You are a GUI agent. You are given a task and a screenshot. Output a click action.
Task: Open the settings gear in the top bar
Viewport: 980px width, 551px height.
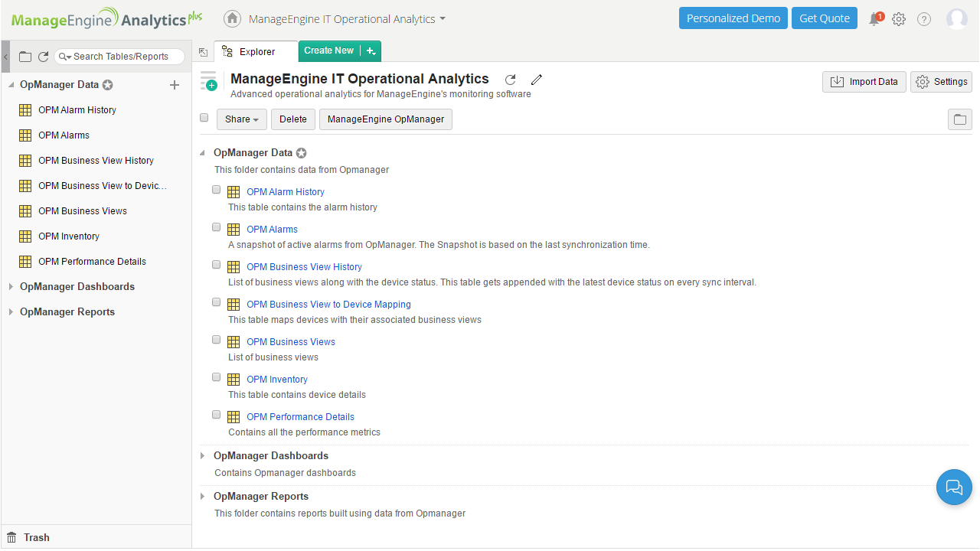(899, 19)
